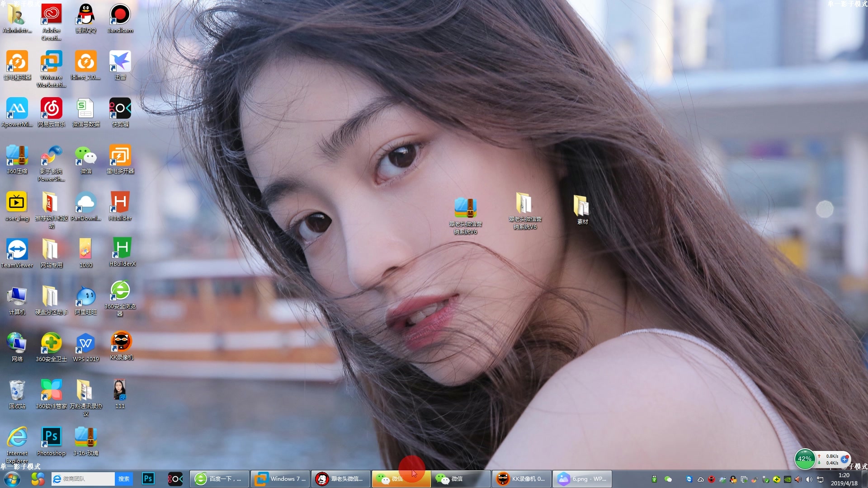Select the 111 image thumbnail on the desktop
This screenshot has height=488, width=868.
pyautogui.click(x=120, y=394)
